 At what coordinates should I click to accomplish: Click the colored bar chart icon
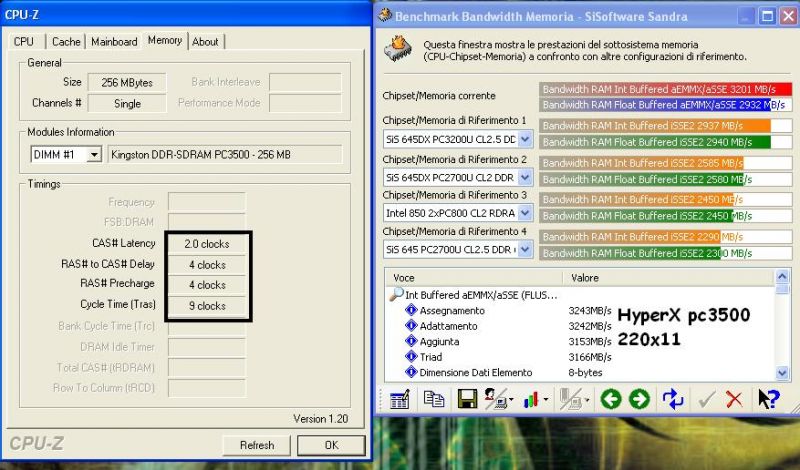[x=531, y=400]
